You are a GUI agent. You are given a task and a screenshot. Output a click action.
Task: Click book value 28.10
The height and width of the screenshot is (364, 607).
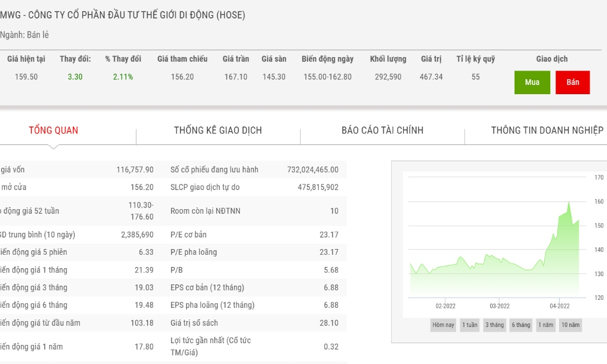pos(329,323)
